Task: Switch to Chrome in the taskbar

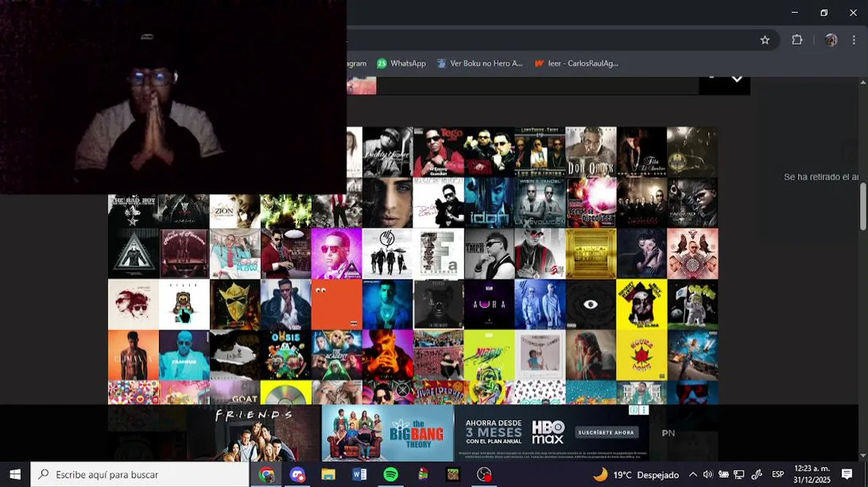Action: (266, 475)
